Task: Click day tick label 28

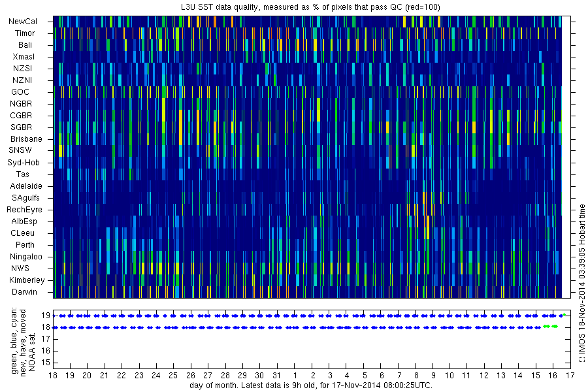Action: point(225,376)
